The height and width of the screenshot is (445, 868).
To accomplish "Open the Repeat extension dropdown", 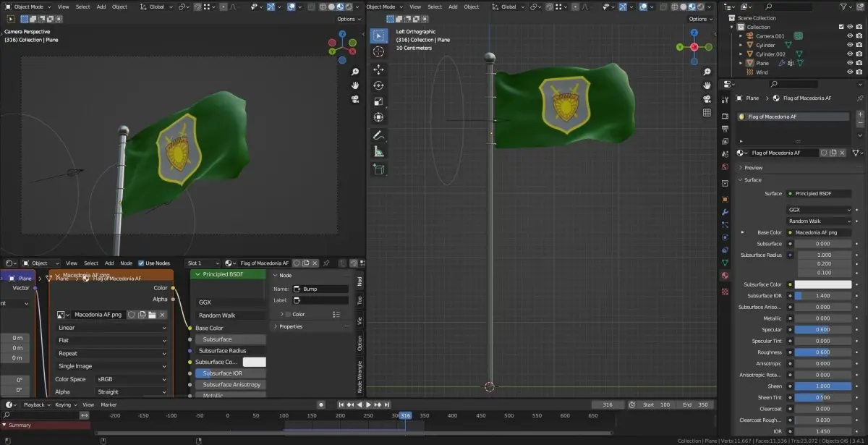I will pyautogui.click(x=112, y=353).
